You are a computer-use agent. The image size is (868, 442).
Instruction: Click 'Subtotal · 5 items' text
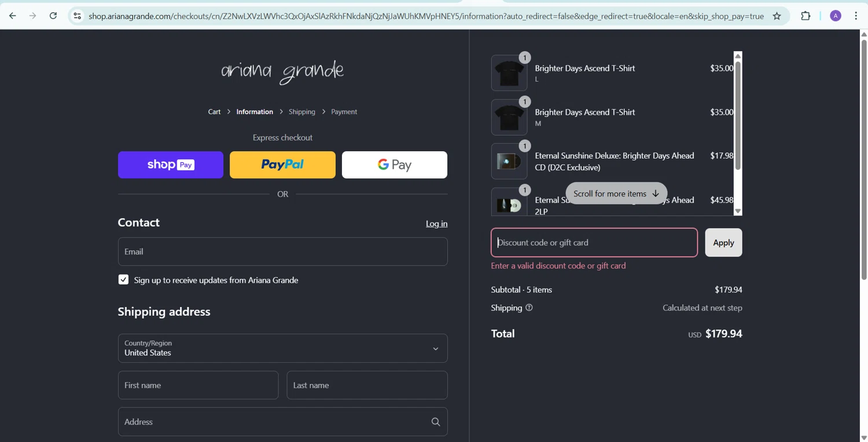coord(521,290)
